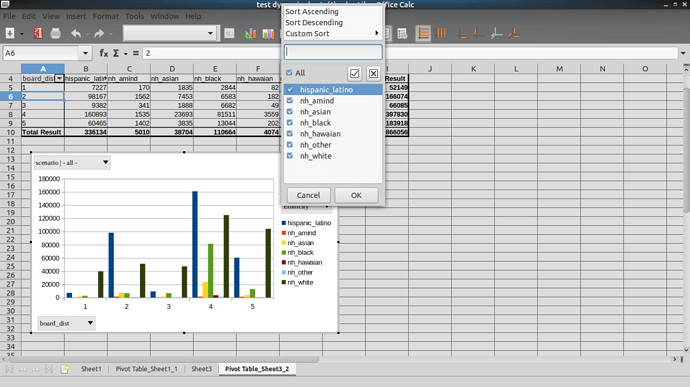Image resolution: width=690 pixels, height=387 pixels.
Task: Click the nh_black legend color swatch
Action: pyautogui.click(x=284, y=253)
